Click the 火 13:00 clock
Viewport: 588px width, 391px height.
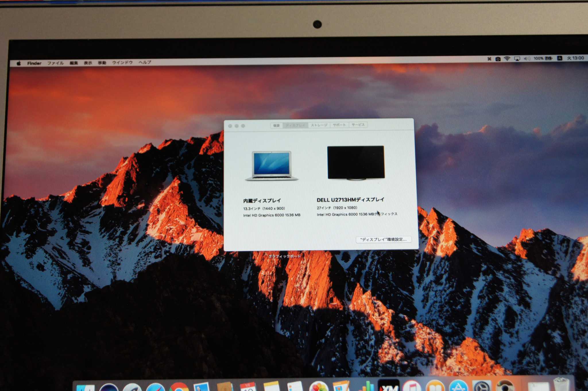pos(575,58)
